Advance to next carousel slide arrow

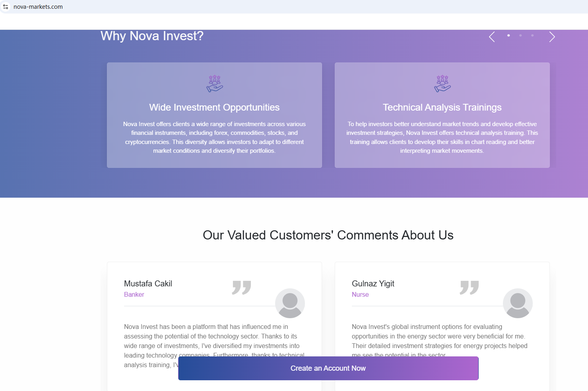coord(552,37)
